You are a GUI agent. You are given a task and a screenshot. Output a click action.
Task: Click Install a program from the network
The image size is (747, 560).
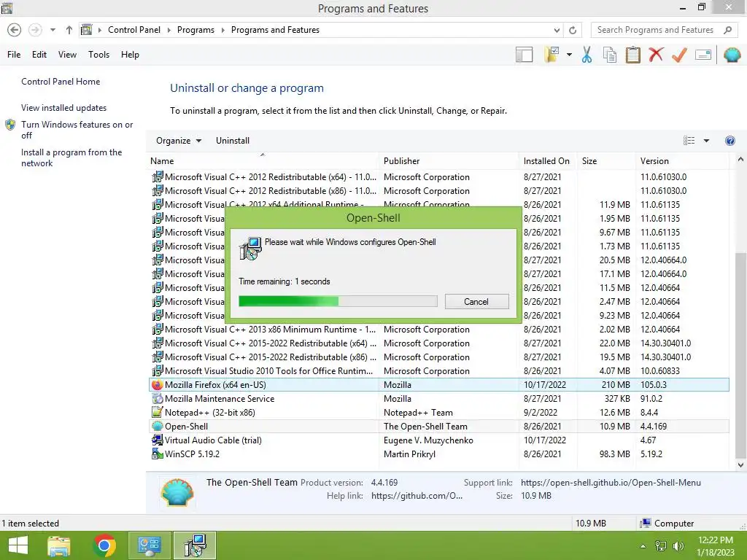[71, 157]
